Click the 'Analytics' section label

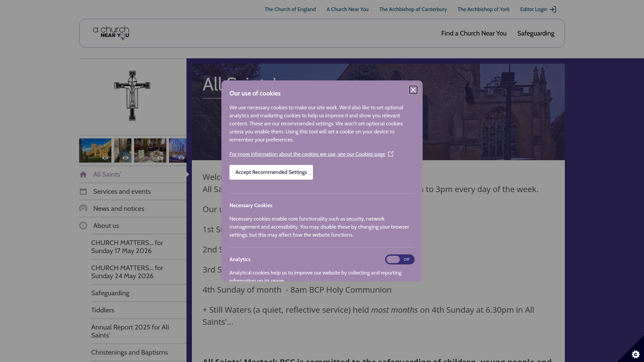[240, 259]
